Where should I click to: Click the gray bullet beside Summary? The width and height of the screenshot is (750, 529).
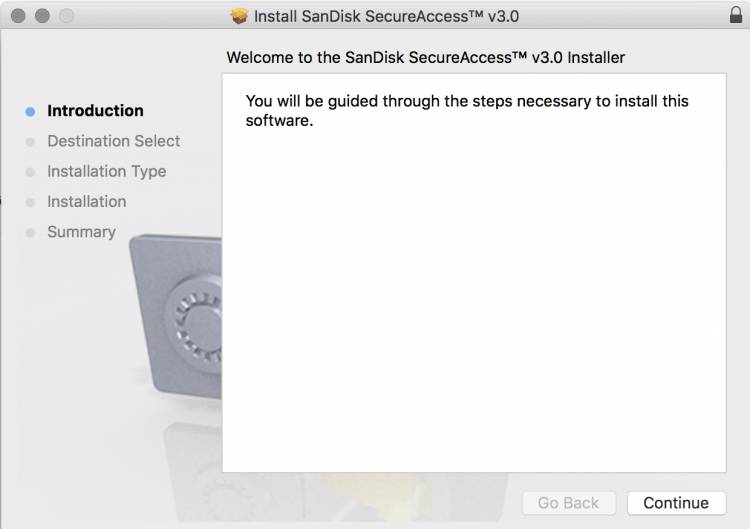coord(30,232)
